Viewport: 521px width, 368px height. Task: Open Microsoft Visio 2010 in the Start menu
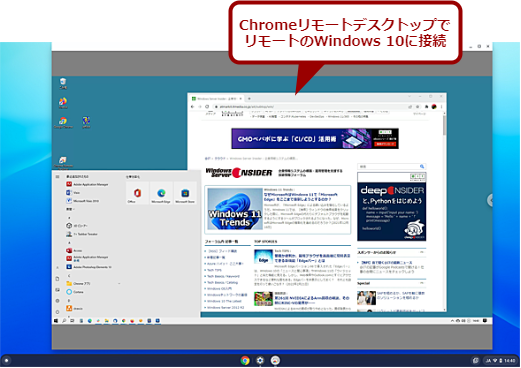(82, 201)
